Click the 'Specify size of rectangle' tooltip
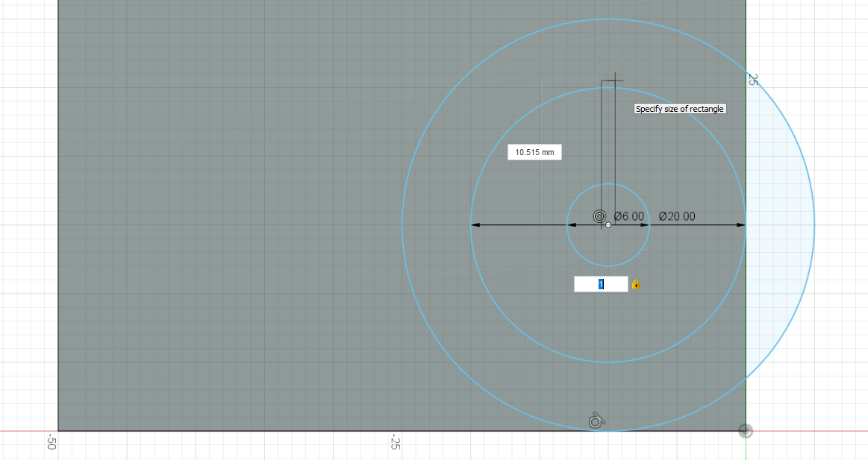This screenshot has height=460, width=868. [680, 109]
